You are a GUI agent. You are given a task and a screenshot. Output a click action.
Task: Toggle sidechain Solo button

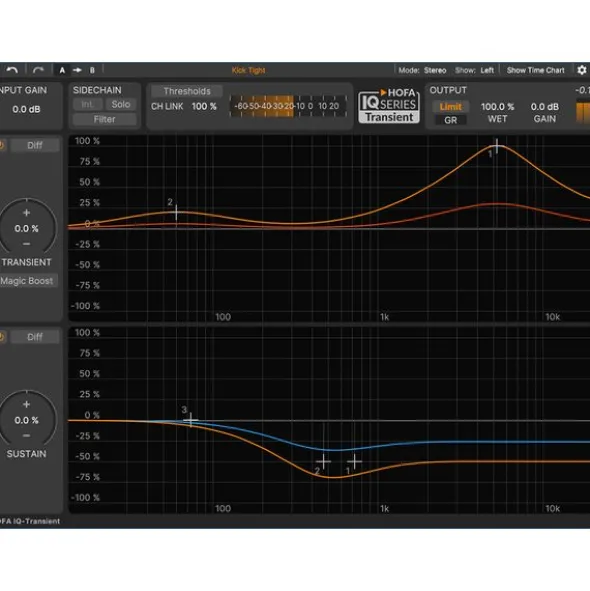point(121,104)
